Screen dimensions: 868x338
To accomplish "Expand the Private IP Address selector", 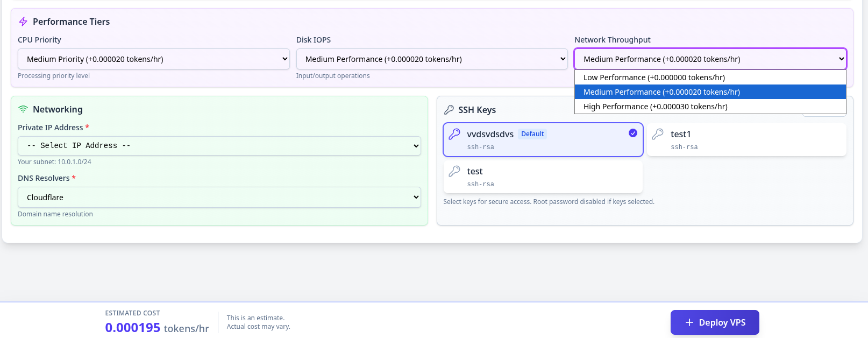I will point(219,146).
